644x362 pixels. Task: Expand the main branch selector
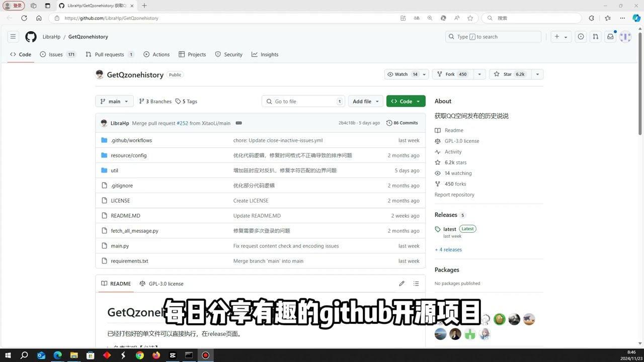tap(115, 101)
